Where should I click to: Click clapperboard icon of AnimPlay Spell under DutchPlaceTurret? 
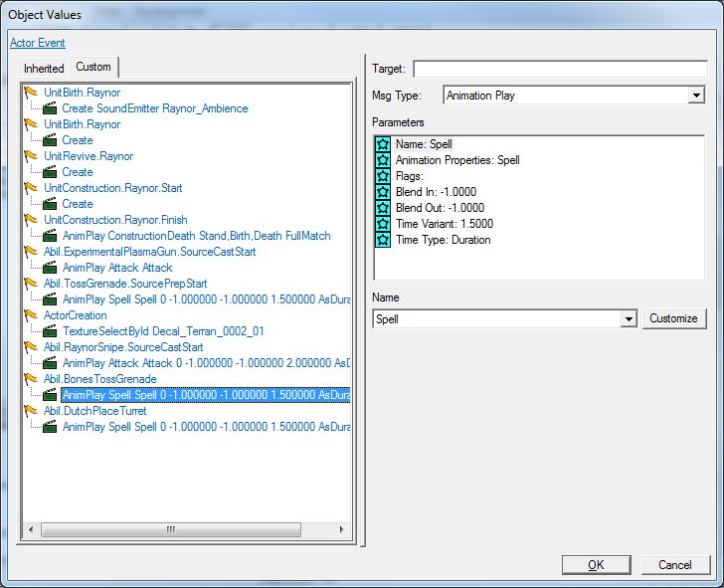point(50,427)
